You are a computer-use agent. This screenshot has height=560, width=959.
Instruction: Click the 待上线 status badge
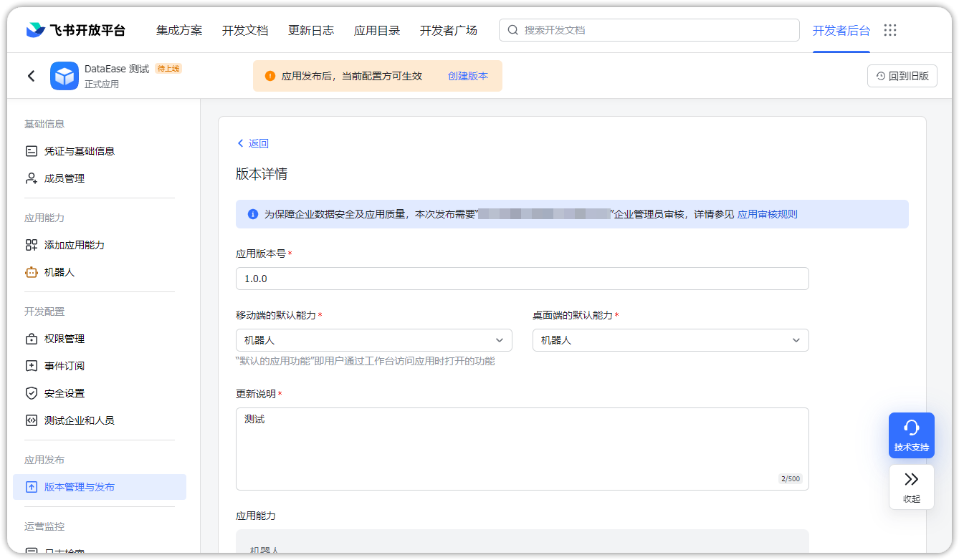pyautogui.click(x=168, y=69)
